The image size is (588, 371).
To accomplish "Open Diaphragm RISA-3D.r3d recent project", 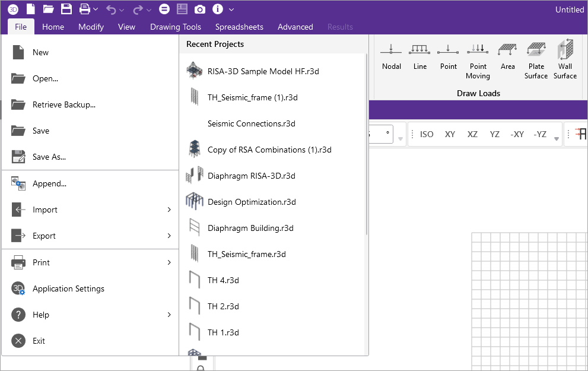I will tap(272, 176).
